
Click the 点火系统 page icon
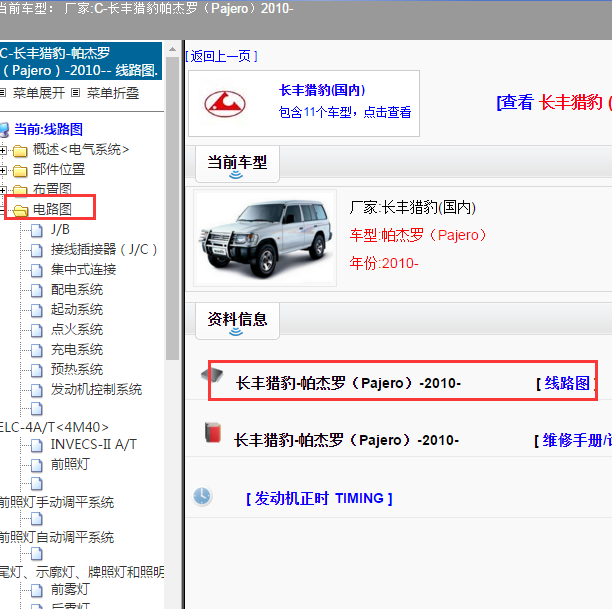click(x=37, y=330)
